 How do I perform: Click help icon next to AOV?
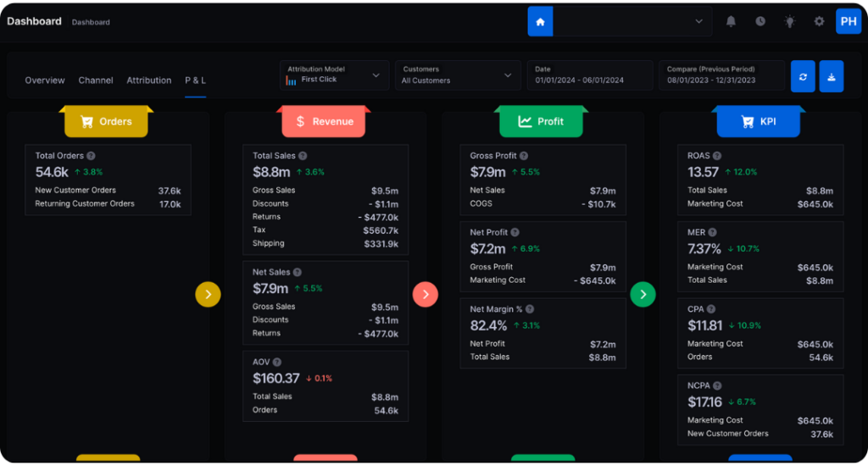coord(277,362)
